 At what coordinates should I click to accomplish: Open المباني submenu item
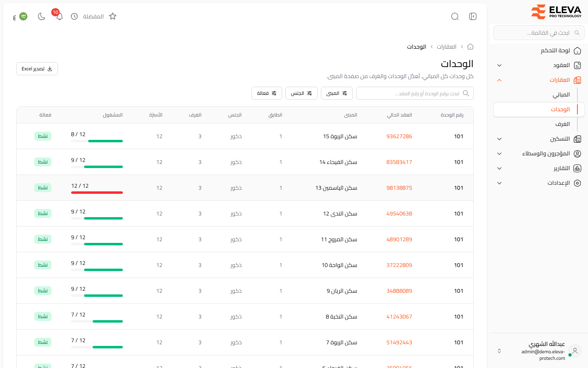561,95
